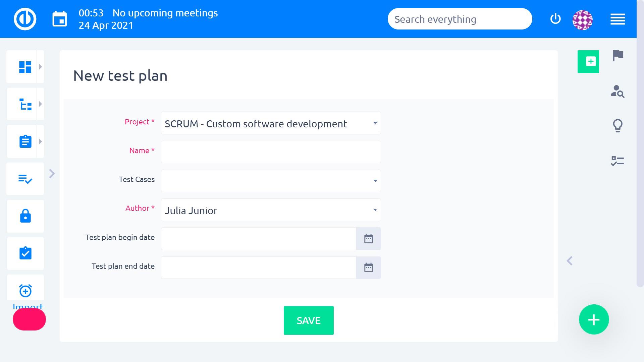Click the lock icon in left sidebar

[x=25, y=216]
